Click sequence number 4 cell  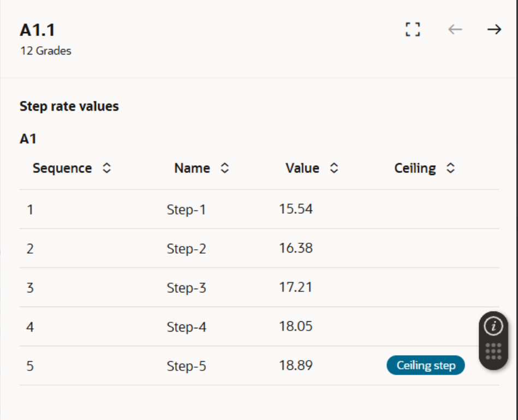[30, 327]
